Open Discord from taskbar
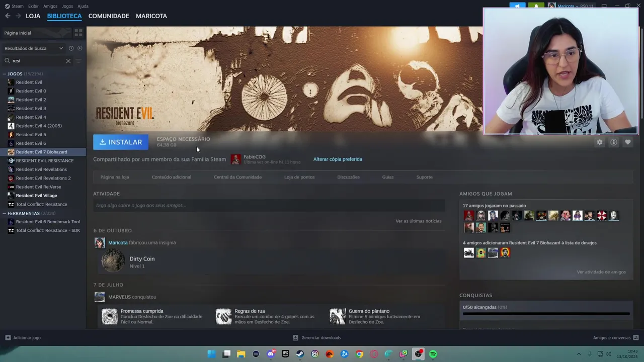This screenshot has width=644, height=362. tap(271, 354)
